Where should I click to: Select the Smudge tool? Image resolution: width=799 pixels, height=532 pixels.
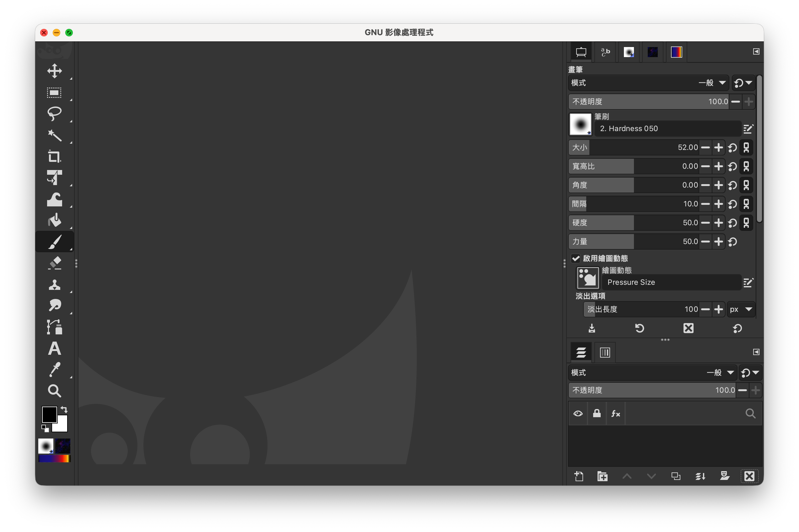54,305
